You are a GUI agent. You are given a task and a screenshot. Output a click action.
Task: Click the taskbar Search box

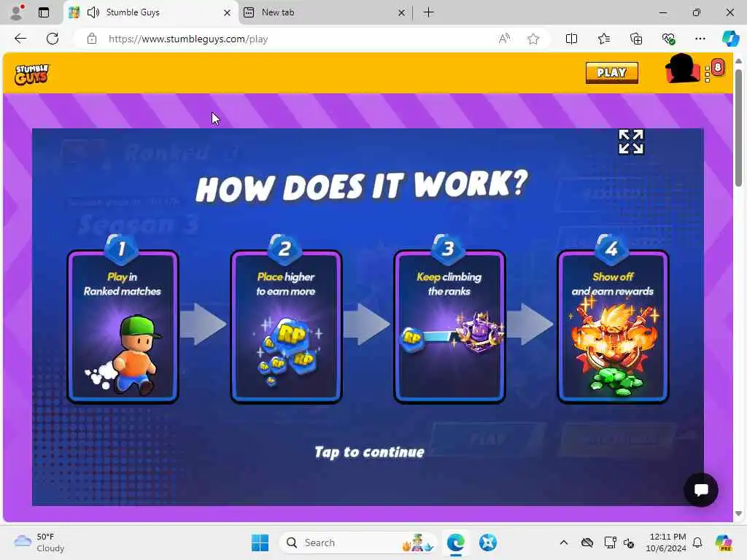(x=359, y=542)
